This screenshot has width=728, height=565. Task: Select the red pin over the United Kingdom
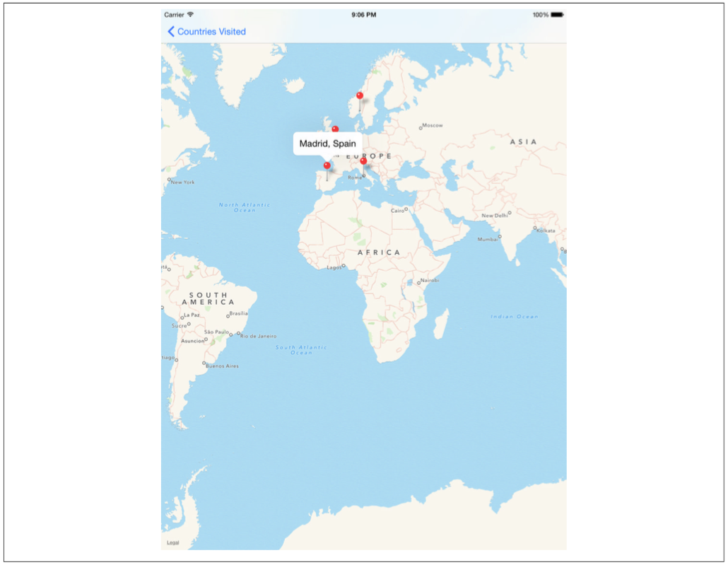(x=335, y=129)
